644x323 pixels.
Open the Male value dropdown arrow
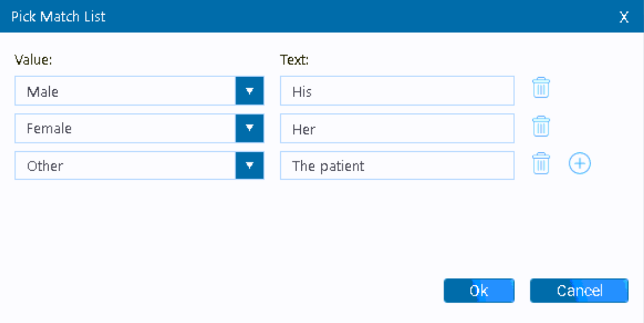(249, 92)
